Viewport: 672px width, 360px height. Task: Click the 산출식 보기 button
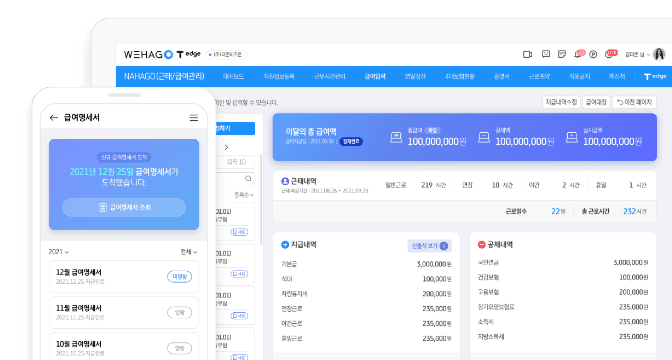tap(429, 246)
